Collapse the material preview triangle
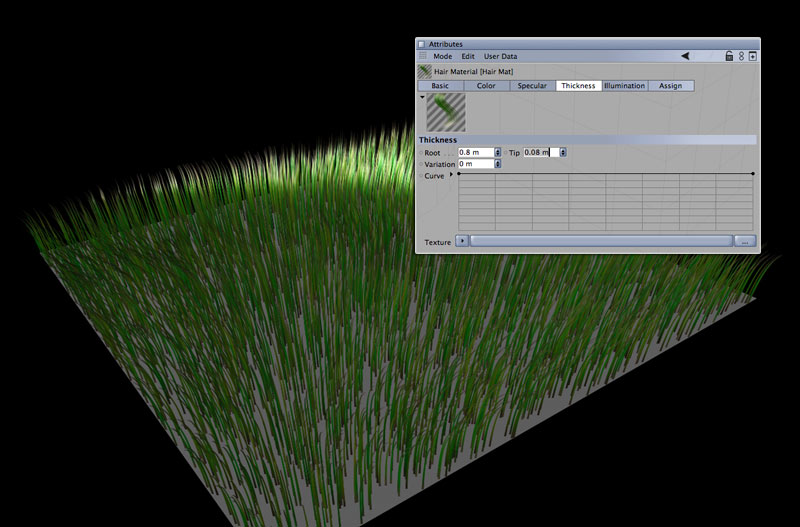 click(422, 98)
